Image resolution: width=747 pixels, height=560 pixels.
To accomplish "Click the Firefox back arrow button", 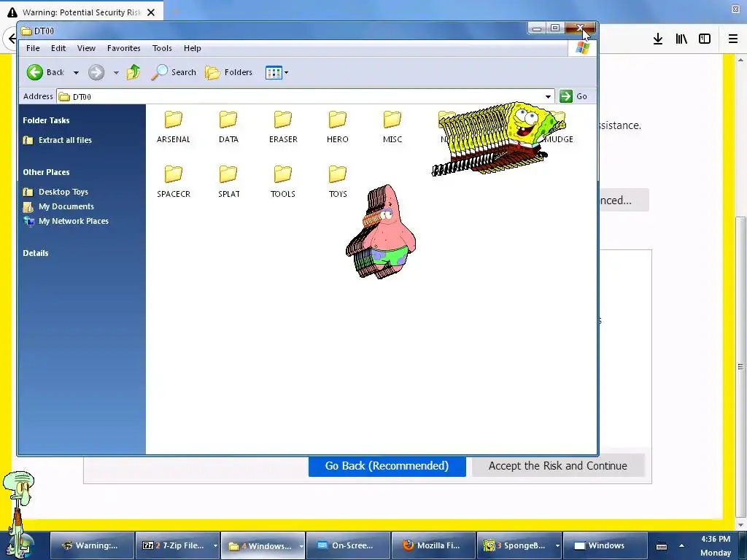I will 12,38.
